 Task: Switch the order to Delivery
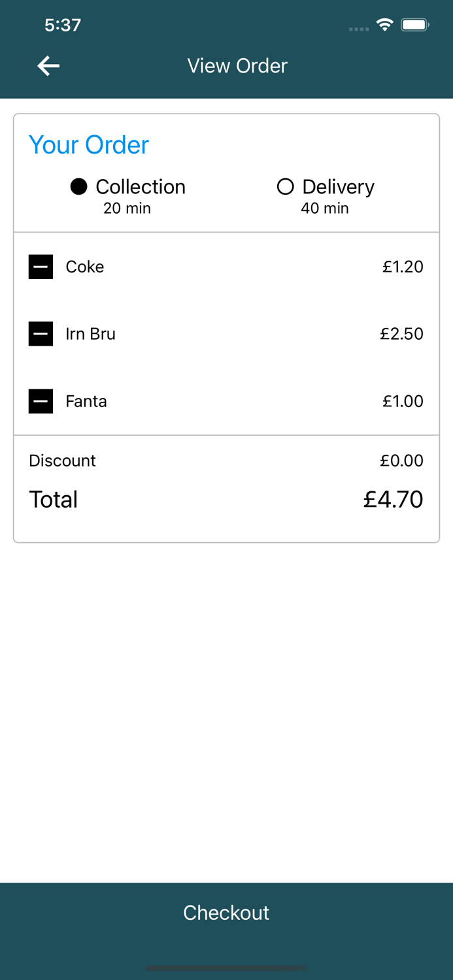(286, 187)
